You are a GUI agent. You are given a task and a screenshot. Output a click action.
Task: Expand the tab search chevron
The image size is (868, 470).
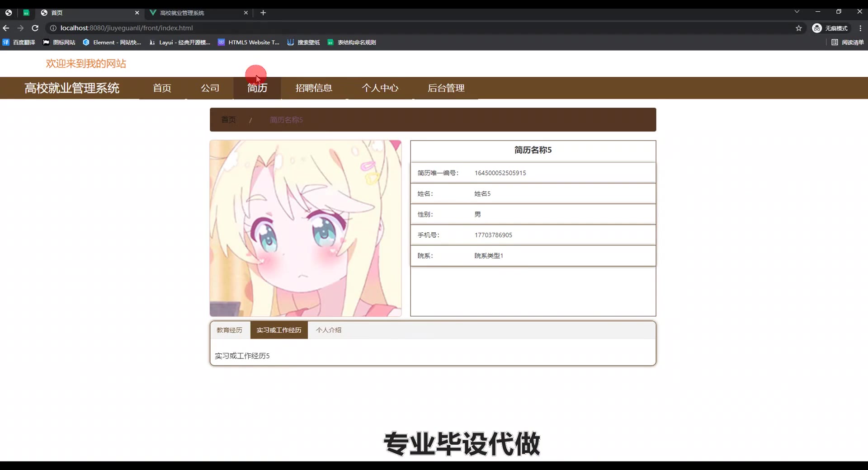coord(797,12)
